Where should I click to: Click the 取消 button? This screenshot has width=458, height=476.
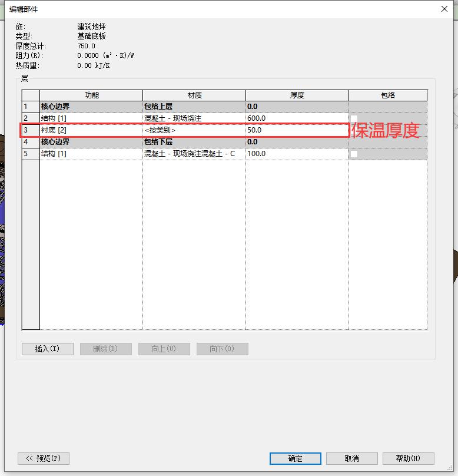352,458
